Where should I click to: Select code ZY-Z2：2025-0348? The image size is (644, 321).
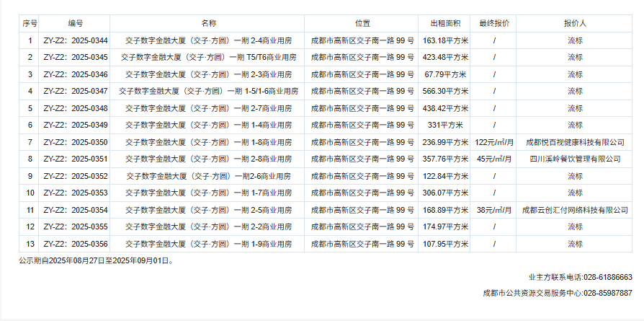[76, 108]
